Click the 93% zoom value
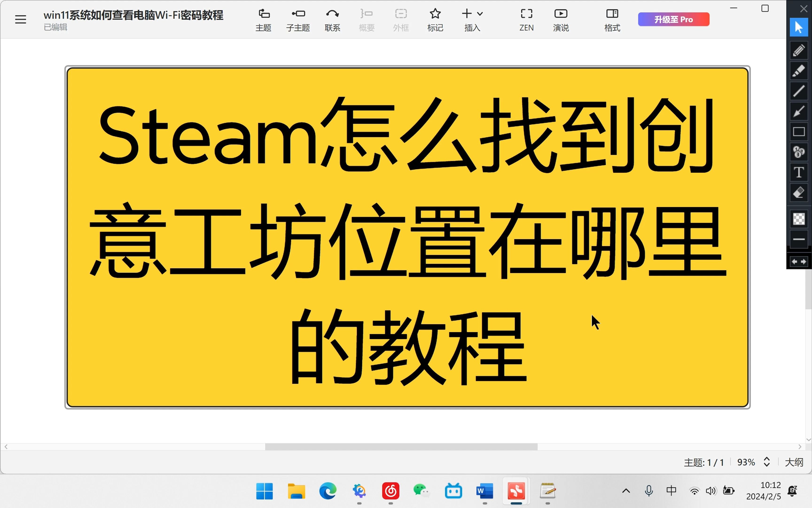Screen dimensions: 812x508 pos(746,462)
